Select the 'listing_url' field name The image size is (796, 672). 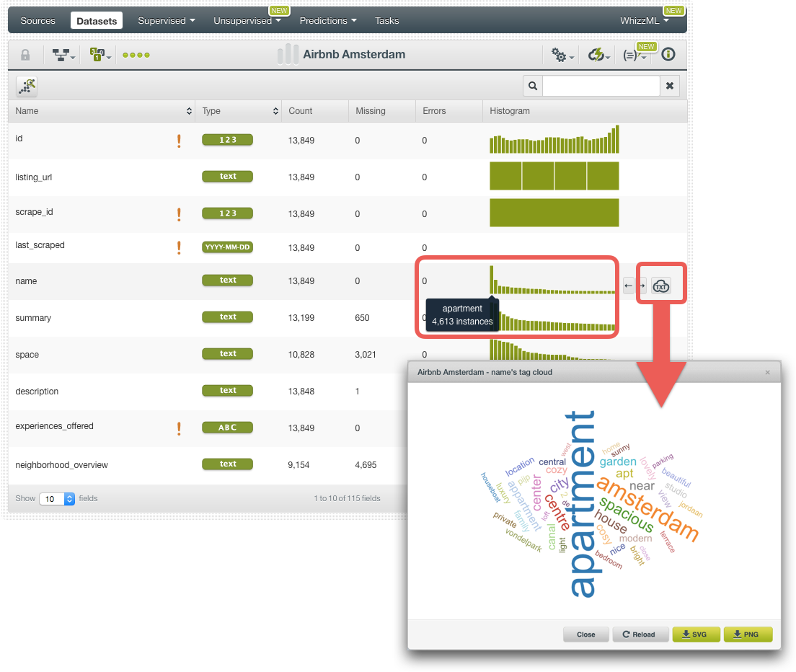(33, 177)
